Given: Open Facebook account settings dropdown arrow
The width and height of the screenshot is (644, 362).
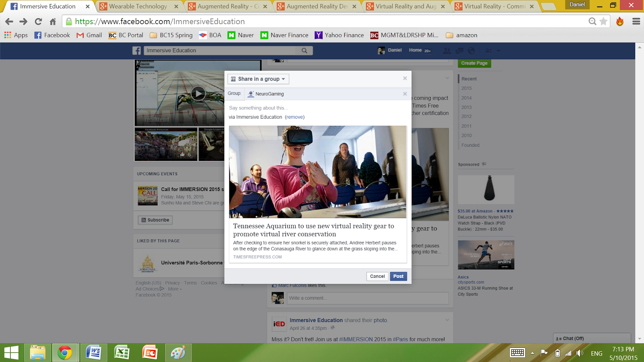Looking at the screenshot, I should [498, 51].
